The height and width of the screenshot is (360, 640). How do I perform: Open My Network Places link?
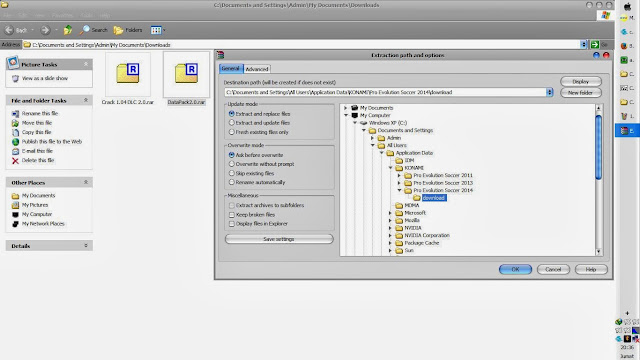[43, 223]
